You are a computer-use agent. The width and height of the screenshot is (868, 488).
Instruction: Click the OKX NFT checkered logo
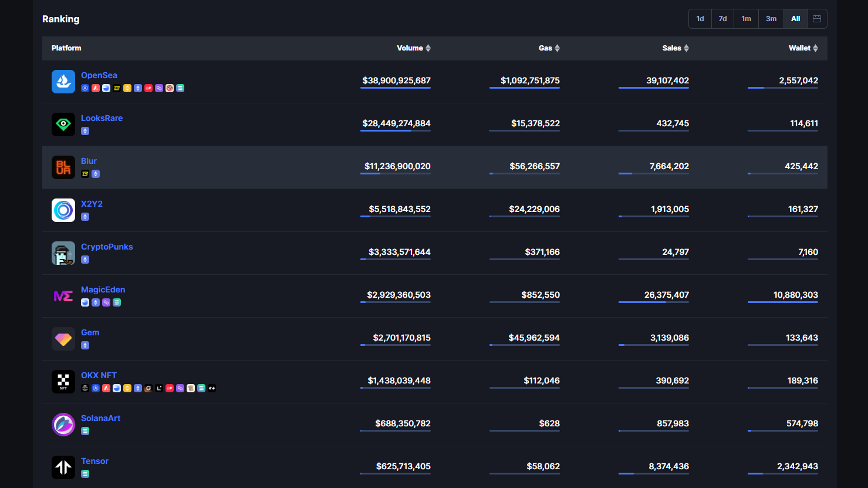[63, 382]
